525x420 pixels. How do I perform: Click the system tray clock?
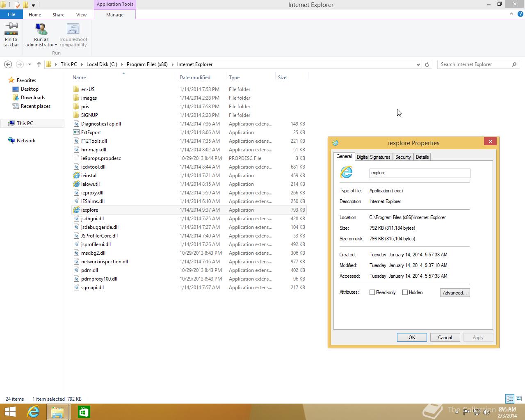[x=507, y=412]
